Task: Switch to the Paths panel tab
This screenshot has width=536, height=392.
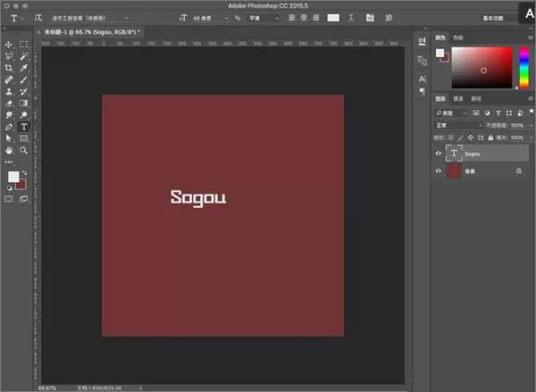Action: [476, 99]
